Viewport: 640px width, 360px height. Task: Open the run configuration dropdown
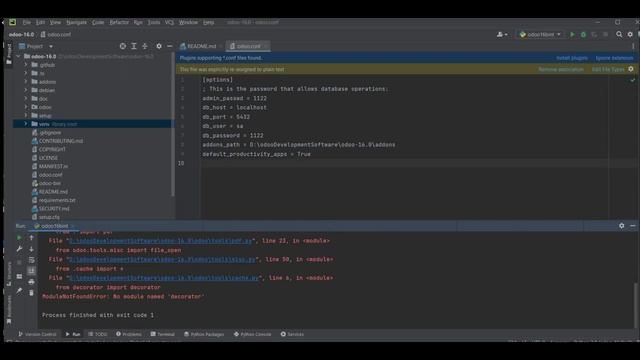[x=540, y=35]
